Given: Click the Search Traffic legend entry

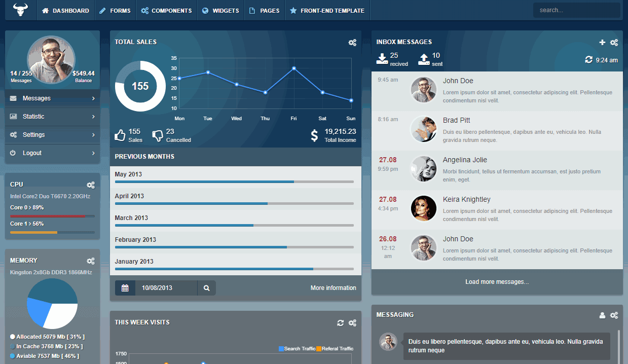Looking at the screenshot, I should tap(297, 349).
